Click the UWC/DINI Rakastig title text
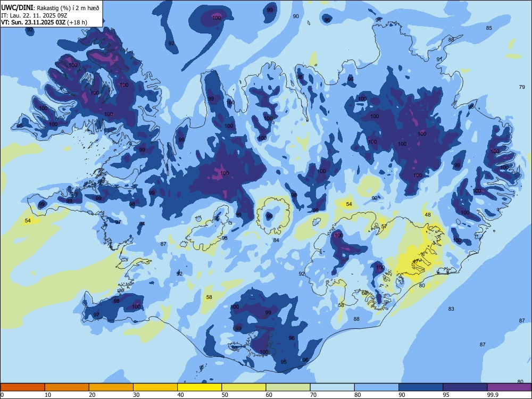Viewport: 532px width, 399px height. pyautogui.click(x=50, y=8)
